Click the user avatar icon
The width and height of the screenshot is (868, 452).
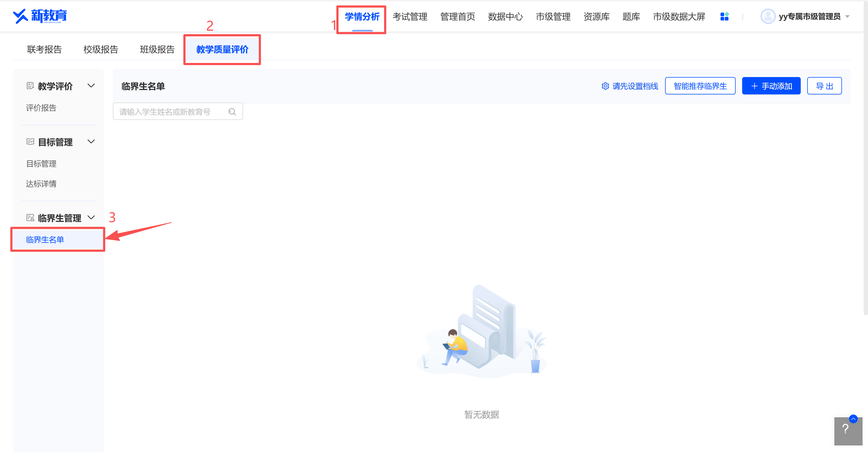click(768, 16)
